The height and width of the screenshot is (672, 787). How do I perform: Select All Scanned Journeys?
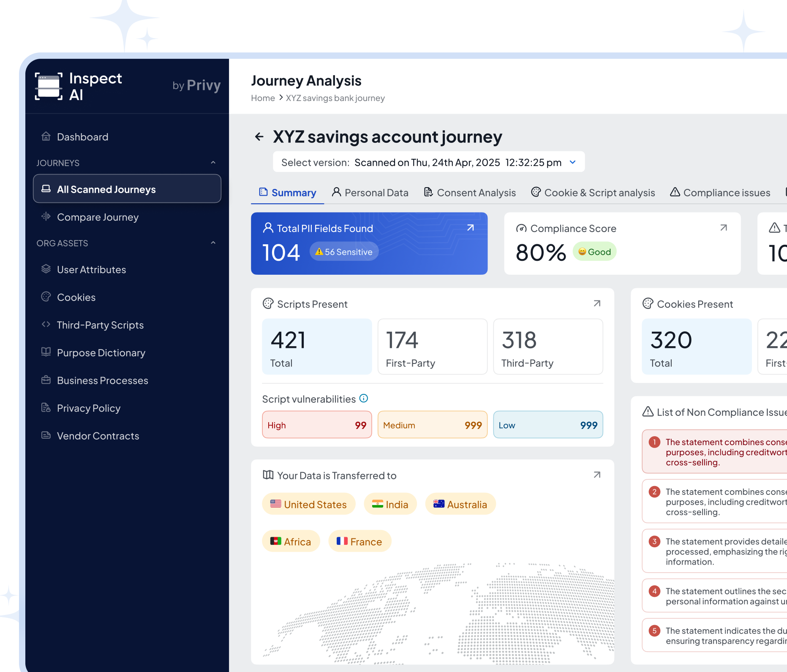pyautogui.click(x=127, y=189)
